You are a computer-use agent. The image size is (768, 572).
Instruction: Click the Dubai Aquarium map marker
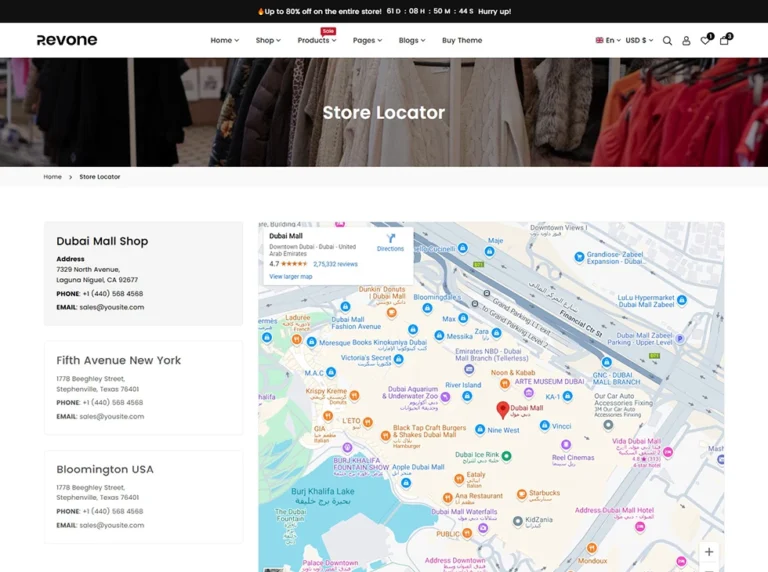click(445, 397)
